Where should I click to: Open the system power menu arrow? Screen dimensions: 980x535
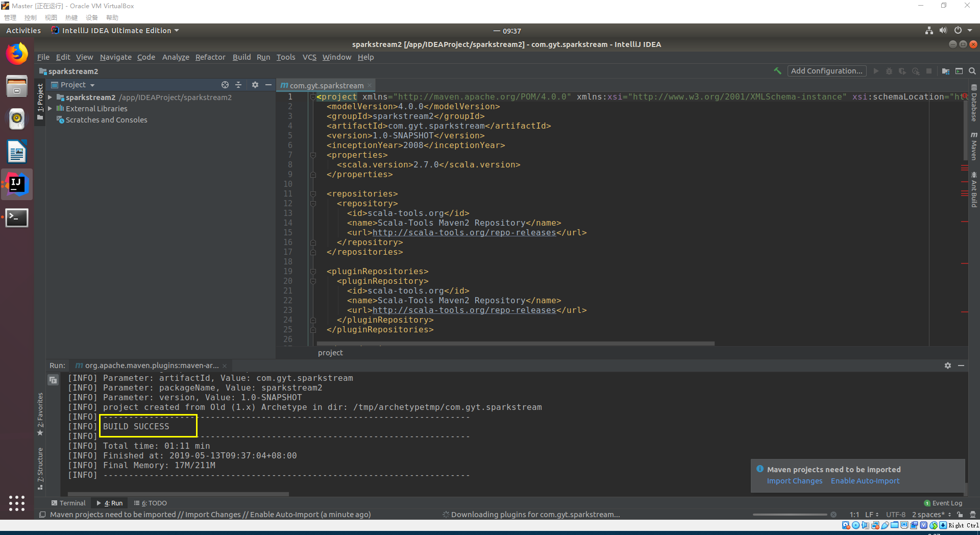970,31
